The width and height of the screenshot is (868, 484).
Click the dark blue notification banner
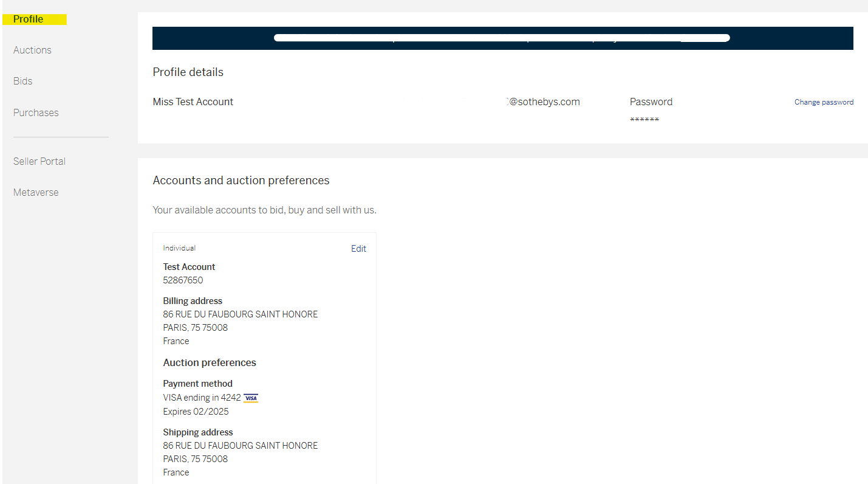[503, 38]
